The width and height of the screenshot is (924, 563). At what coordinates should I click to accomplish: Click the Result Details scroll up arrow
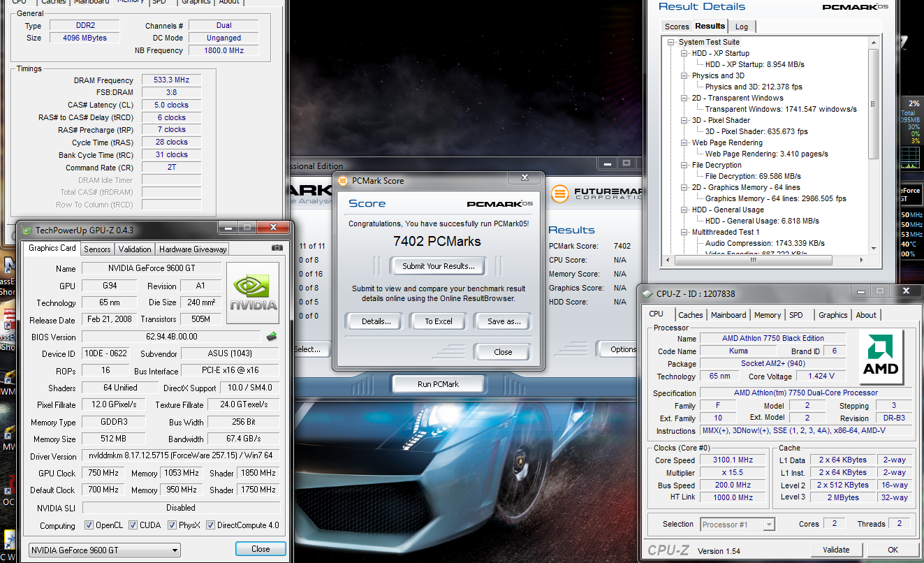874,41
